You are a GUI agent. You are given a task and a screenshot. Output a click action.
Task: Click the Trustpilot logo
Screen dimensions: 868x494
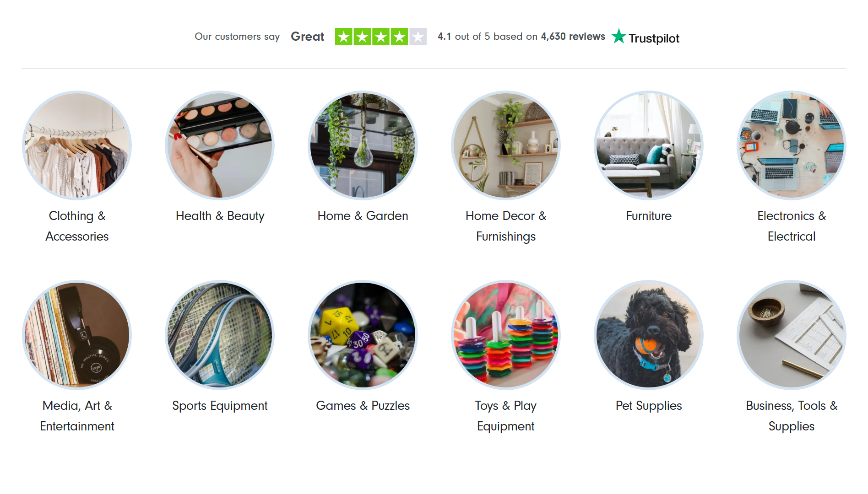pos(646,37)
